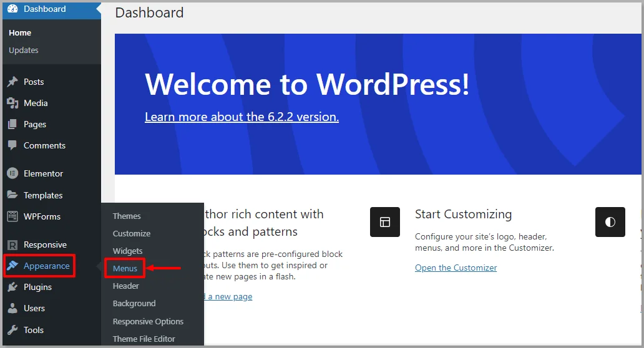The height and width of the screenshot is (348, 644).
Task: Click the Plugins plug icon
Action: tap(12, 287)
